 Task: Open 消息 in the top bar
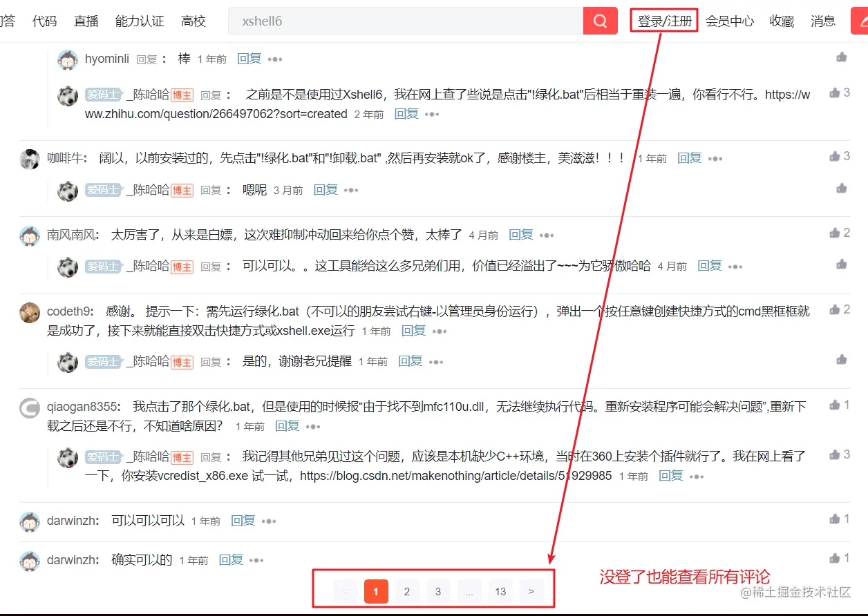coord(823,21)
